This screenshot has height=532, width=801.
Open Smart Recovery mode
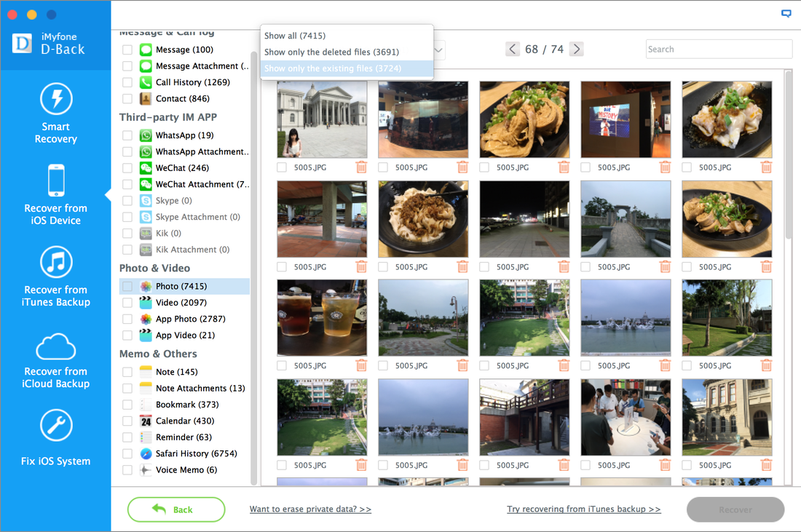[55, 114]
